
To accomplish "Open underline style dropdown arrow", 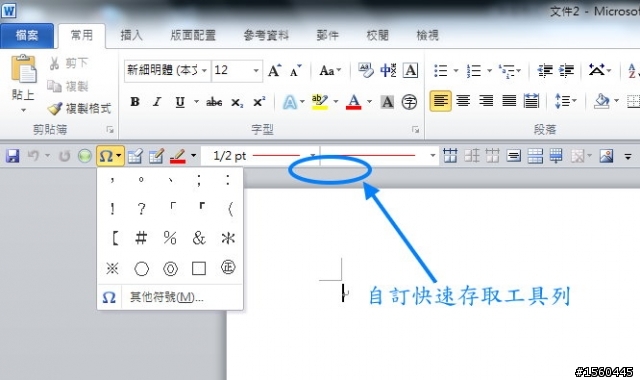I will pyautogui.click(x=196, y=102).
